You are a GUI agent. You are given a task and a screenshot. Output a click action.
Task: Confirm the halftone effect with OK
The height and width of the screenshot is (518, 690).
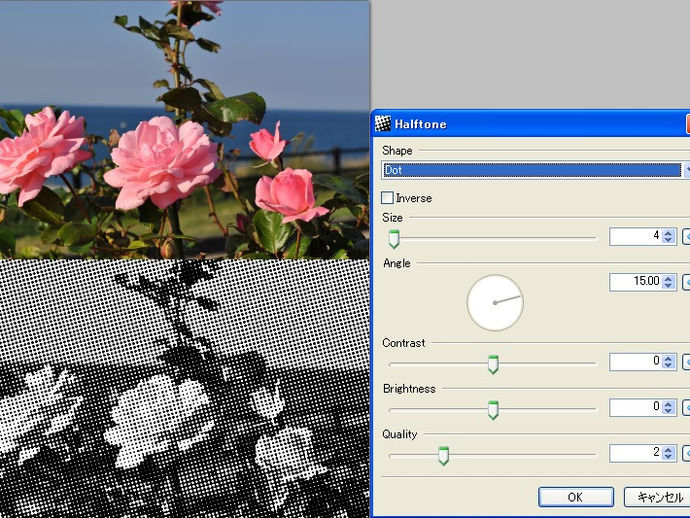point(576,497)
